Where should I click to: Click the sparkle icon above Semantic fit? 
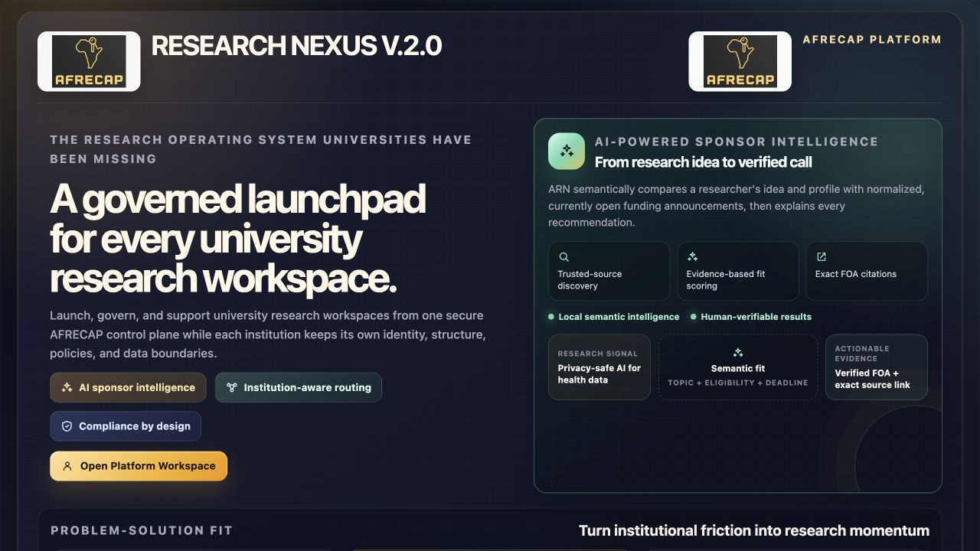coord(738,353)
